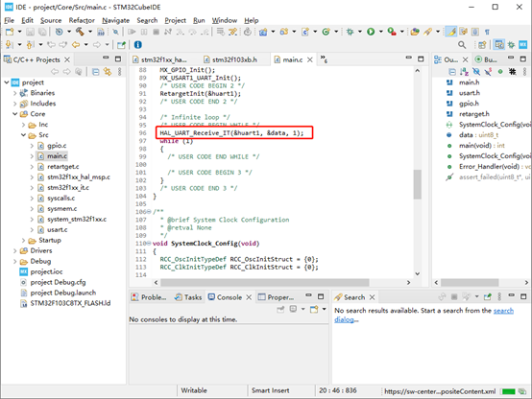Switch to the C/C++ perspective icon
The width and height of the screenshot is (532, 399).
click(x=499, y=45)
